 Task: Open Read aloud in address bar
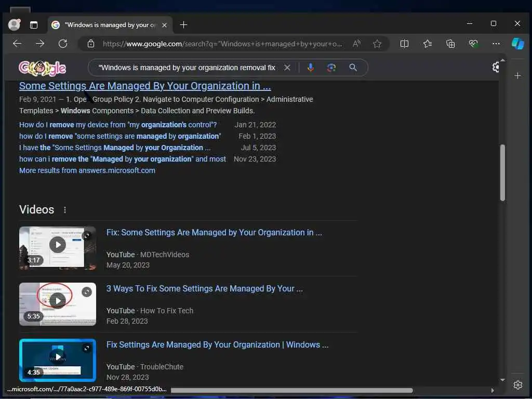356,44
